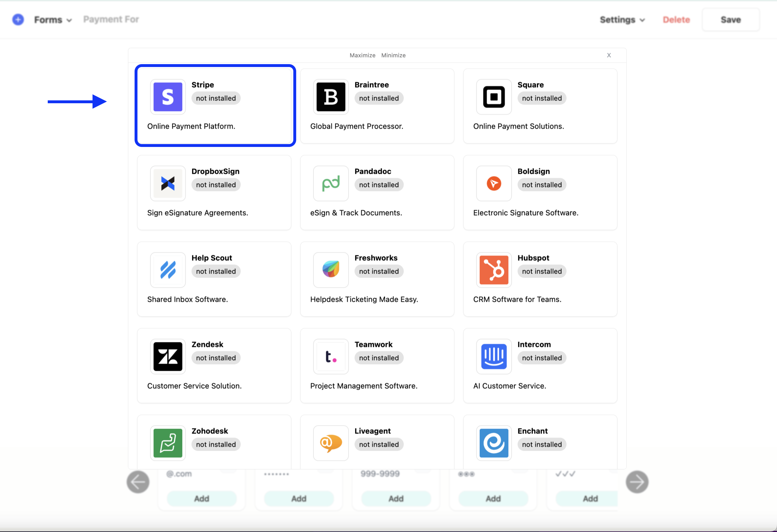The image size is (777, 532).
Task: Open the Forms dropdown menu
Action: tap(53, 20)
